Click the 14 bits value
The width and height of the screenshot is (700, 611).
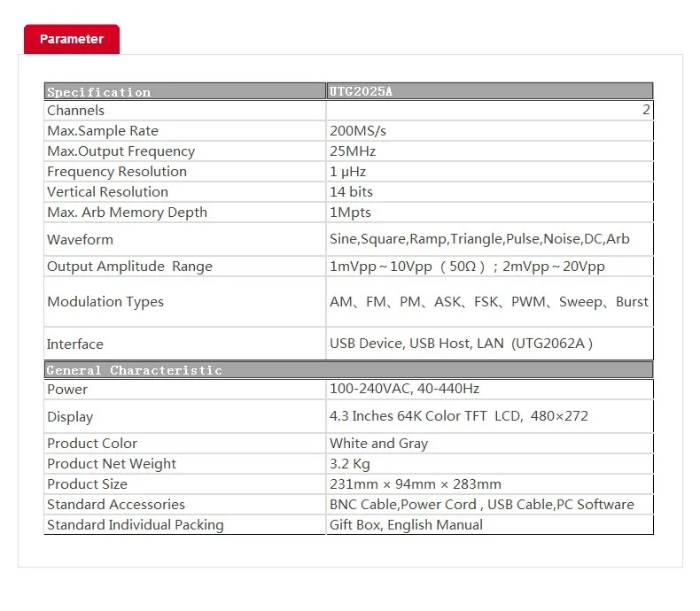[351, 192]
